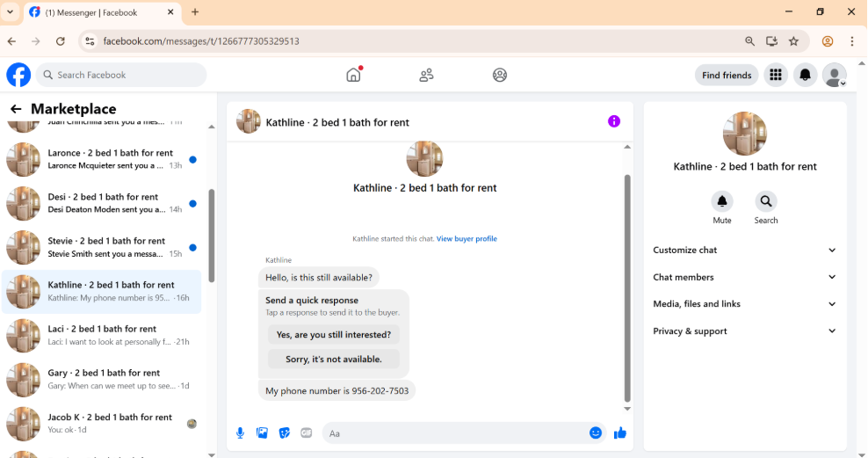Open Chrome three-dot menu
Image resolution: width=868 pixels, height=458 pixels.
852,41
